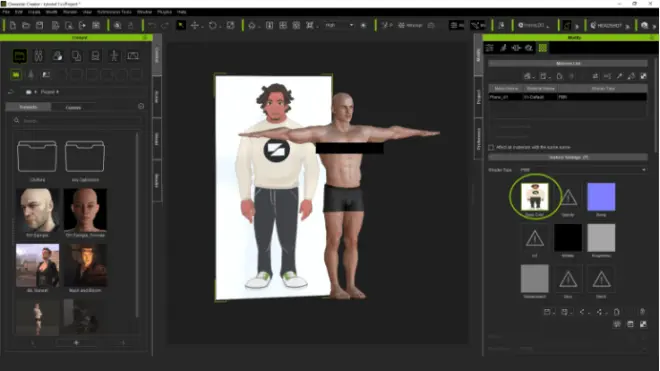Open the Motion pose category in Content

coord(114,56)
